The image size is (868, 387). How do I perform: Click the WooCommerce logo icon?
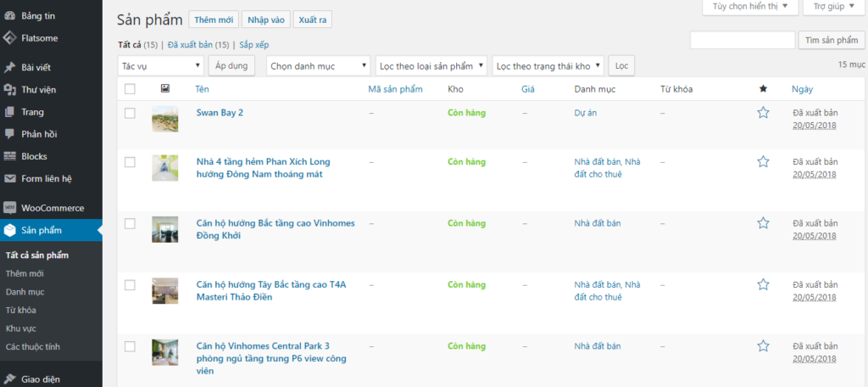[x=9, y=208]
